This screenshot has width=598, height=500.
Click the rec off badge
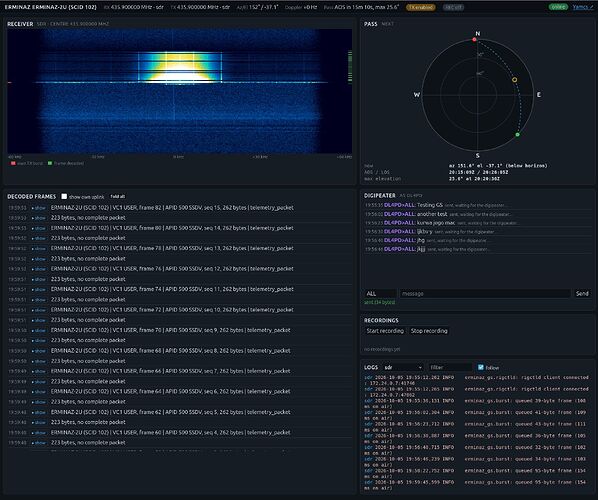(x=453, y=7)
